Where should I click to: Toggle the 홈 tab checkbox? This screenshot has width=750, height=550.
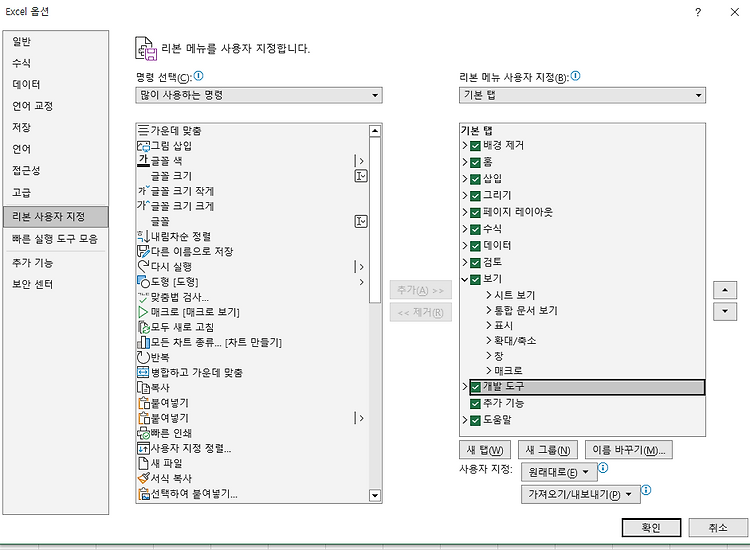coord(475,163)
